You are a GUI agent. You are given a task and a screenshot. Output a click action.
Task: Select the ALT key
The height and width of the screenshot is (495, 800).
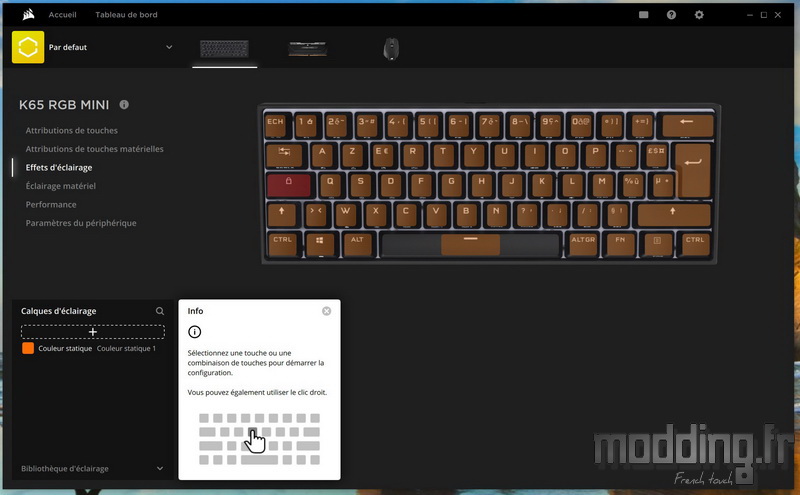pos(358,244)
